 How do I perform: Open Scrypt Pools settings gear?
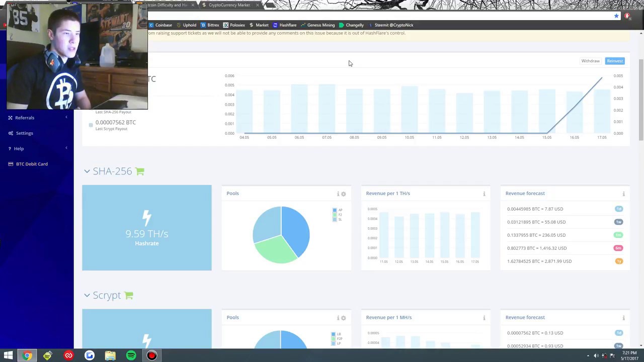pyautogui.click(x=344, y=318)
